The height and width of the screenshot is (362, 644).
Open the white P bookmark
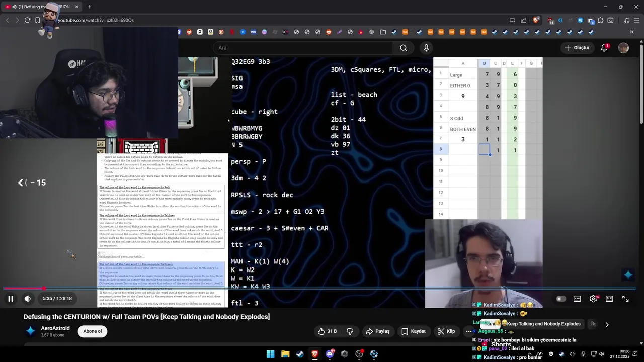click(200, 32)
